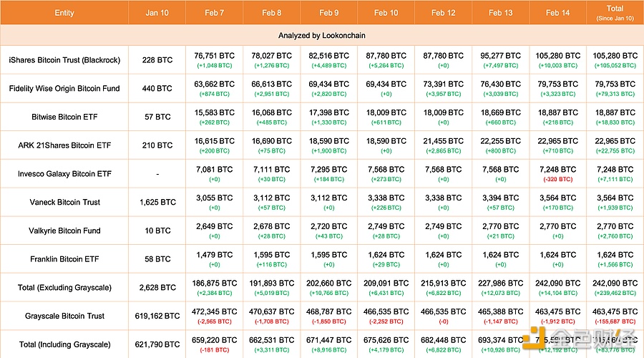The width and height of the screenshot is (644, 358).
Task: Select the 2,628 BTC cell
Action: (157, 288)
